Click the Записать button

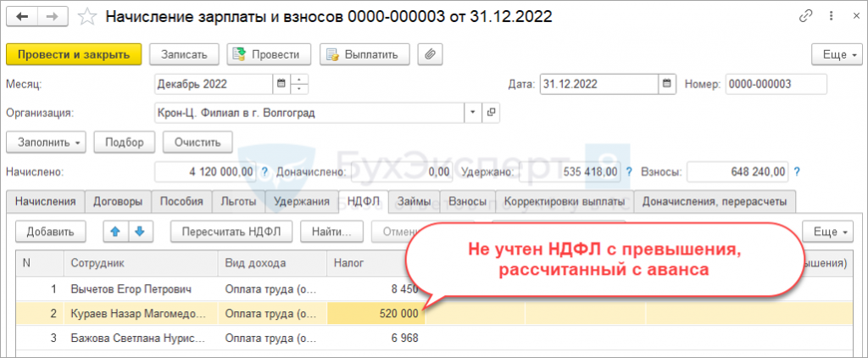(184, 54)
